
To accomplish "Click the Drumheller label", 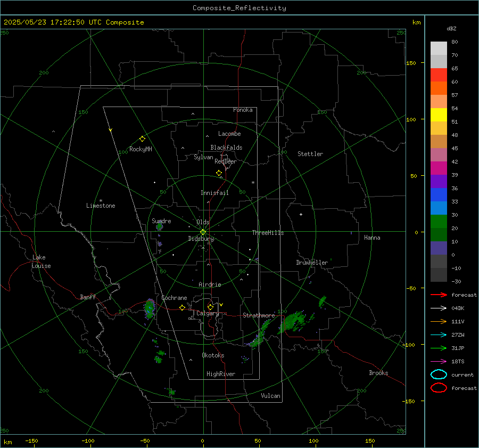I will 312,263.
